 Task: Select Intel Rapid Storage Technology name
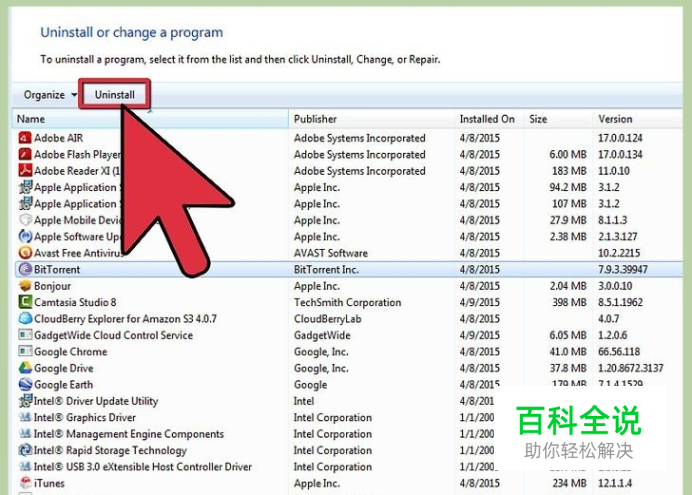(x=110, y=450)
